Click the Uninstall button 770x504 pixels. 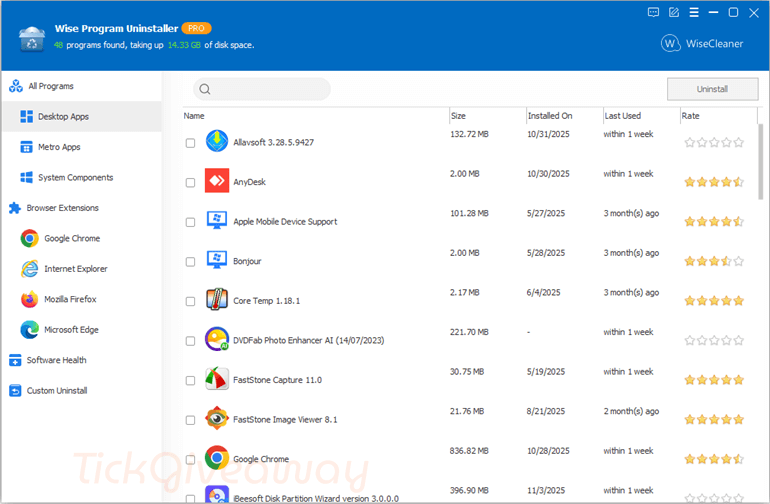[712, 89]
